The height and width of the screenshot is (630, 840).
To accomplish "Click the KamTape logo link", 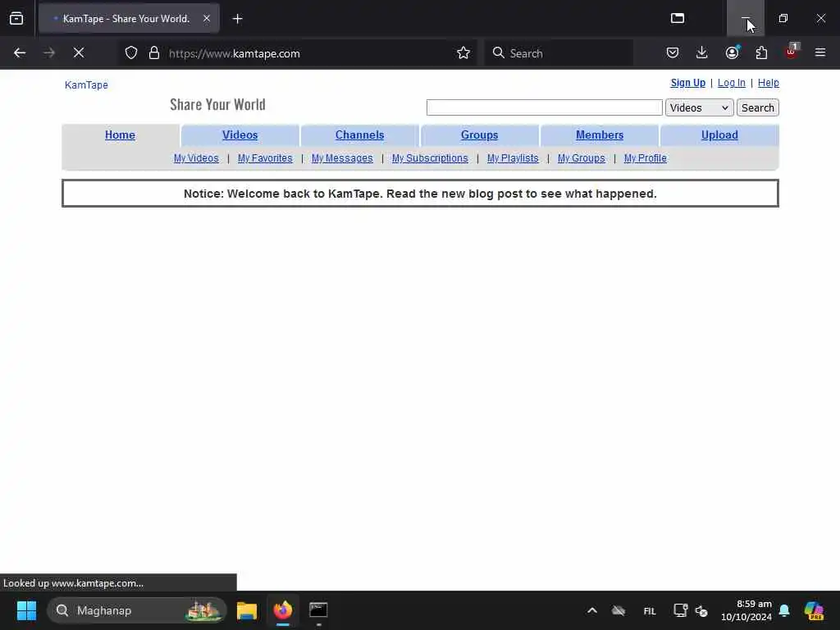I will point(86,84).
